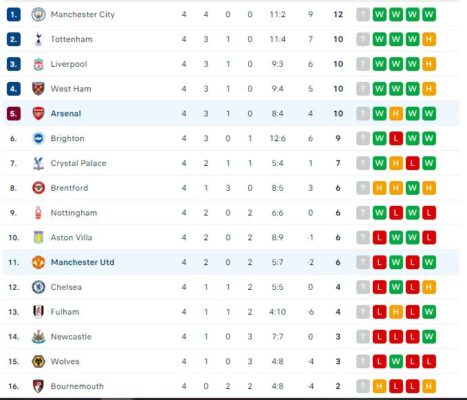Image resolution: width=467 pixels, height=400 pixels.
Task: Click the Manchester City club crest
Action: 38,14
